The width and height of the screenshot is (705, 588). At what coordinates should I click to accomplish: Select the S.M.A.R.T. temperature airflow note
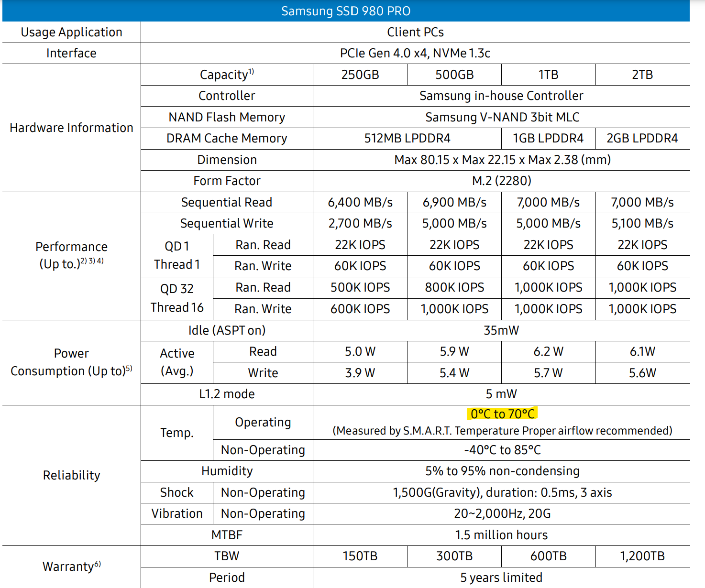coord(502,431)
